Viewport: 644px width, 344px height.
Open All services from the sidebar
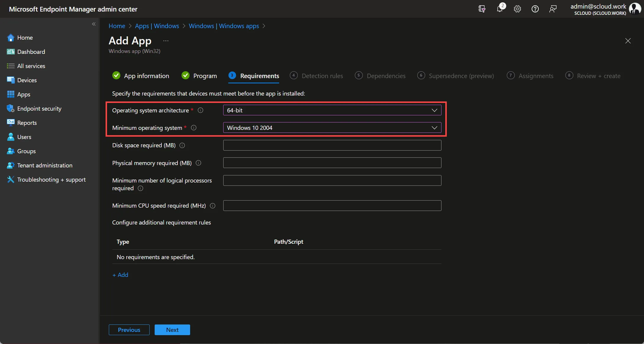coord(31,66)
